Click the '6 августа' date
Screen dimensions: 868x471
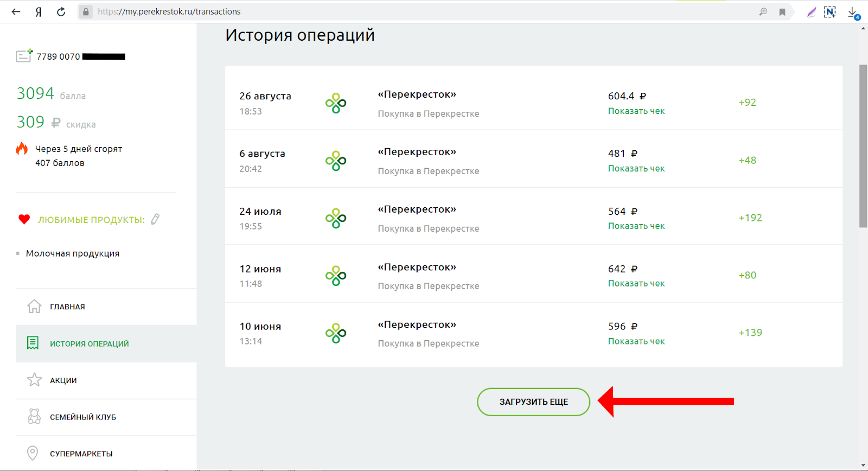coord(262,154)
